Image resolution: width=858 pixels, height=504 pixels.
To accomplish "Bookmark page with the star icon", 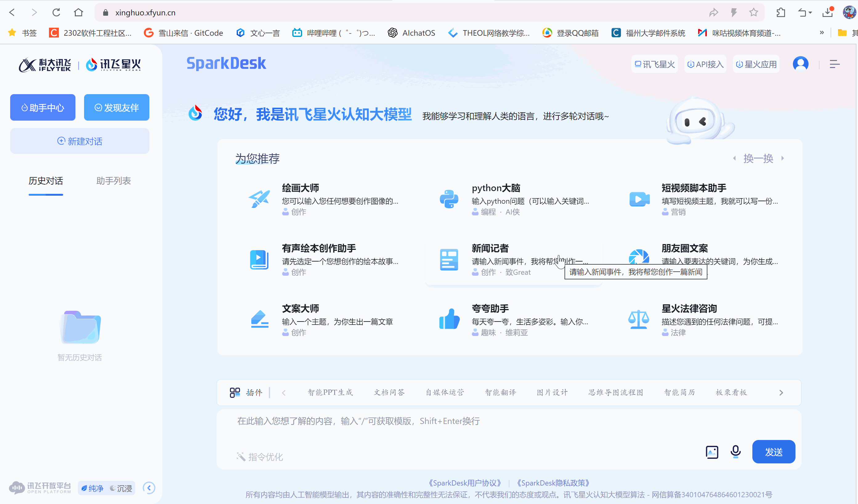I will click(754, 13).
